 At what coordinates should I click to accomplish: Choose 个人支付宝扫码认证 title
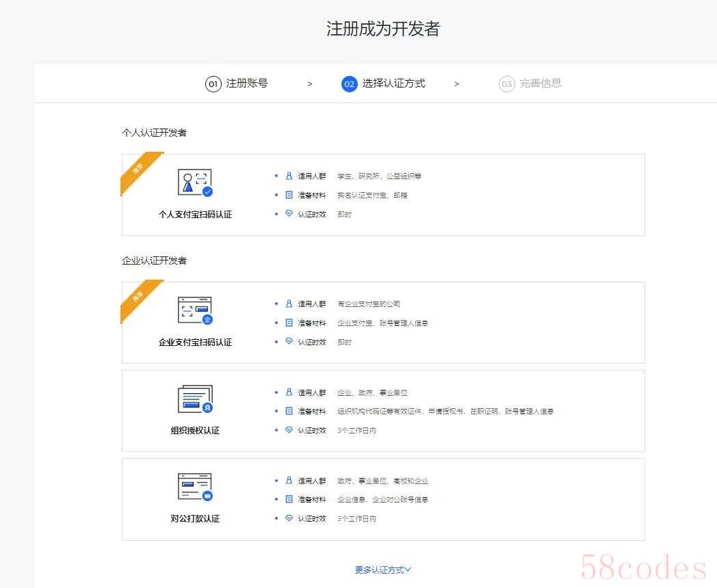tap(195, 215)
